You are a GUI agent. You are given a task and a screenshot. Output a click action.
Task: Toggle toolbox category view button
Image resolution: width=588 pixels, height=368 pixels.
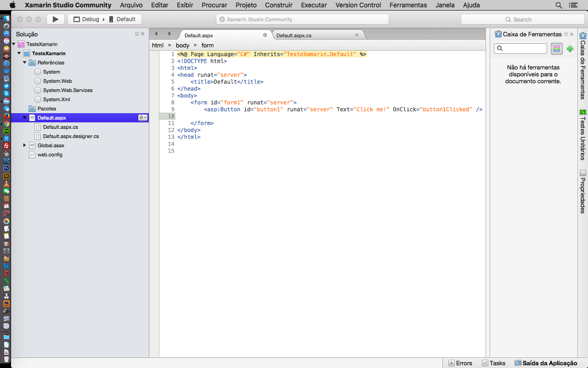tap(557, 48)
